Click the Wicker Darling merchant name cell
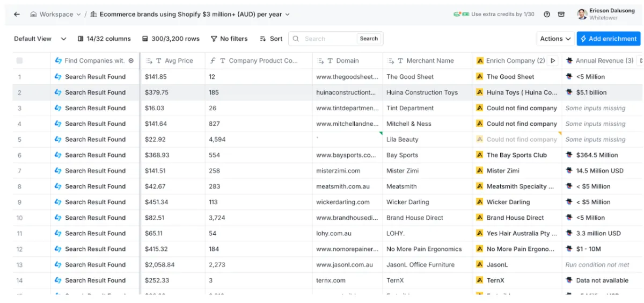Viewport: 644px width, 303px height. (427, 202)
